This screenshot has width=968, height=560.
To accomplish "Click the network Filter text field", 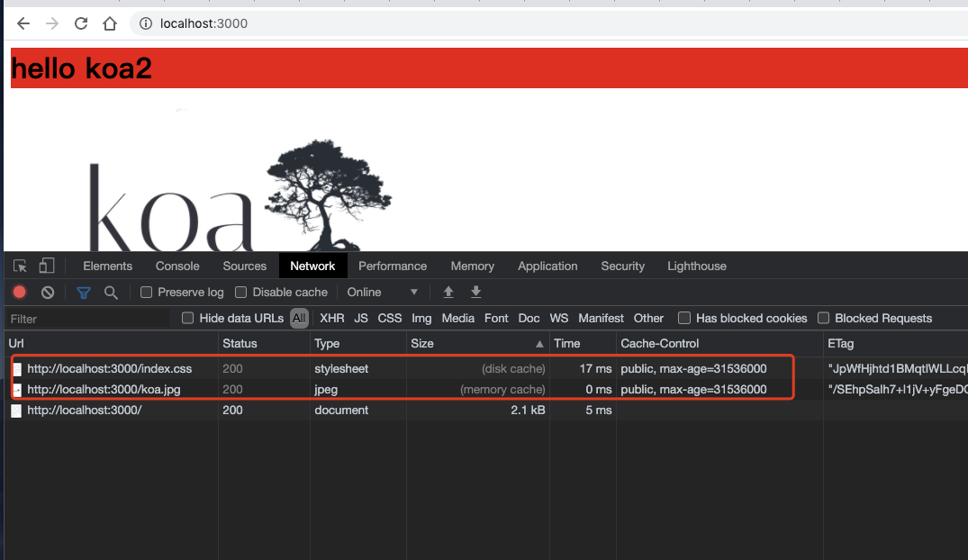I will 87,319.
